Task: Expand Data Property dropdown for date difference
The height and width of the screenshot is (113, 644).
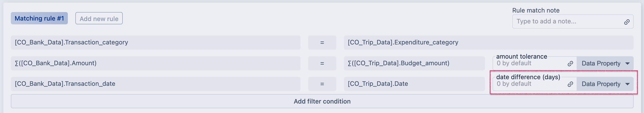Action: pos(605,84)
